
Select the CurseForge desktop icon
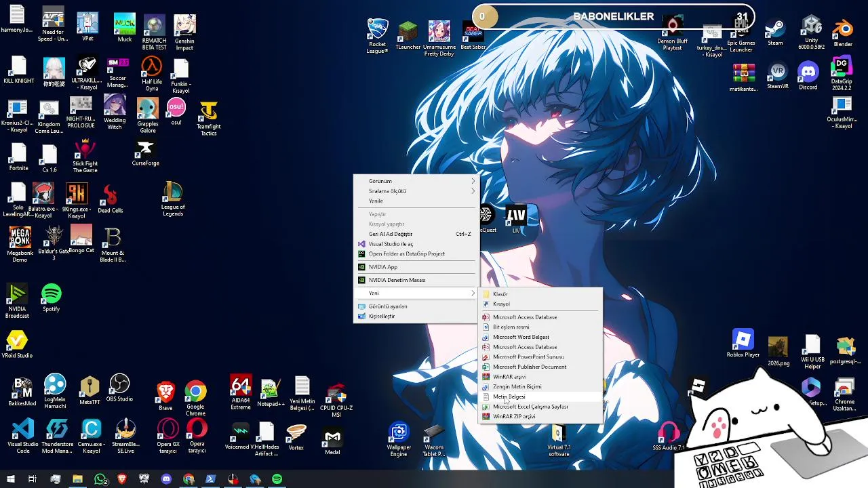click(145, 153)
